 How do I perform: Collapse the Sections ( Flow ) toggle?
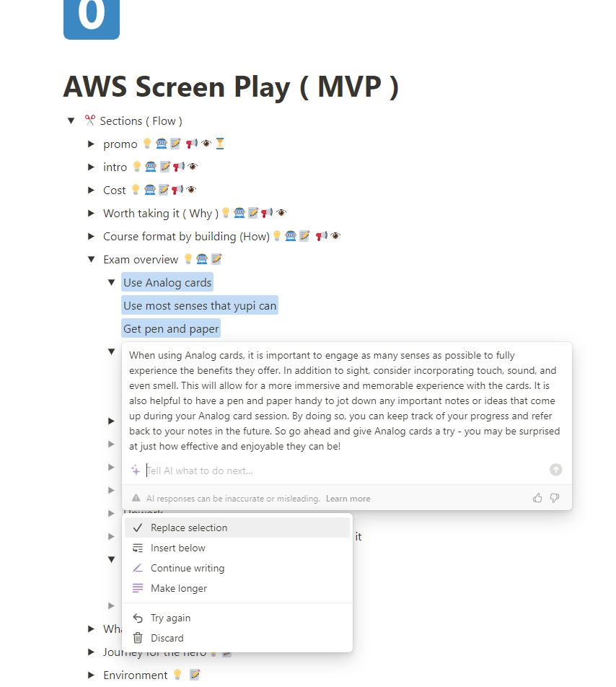click(x=71, y=121)
